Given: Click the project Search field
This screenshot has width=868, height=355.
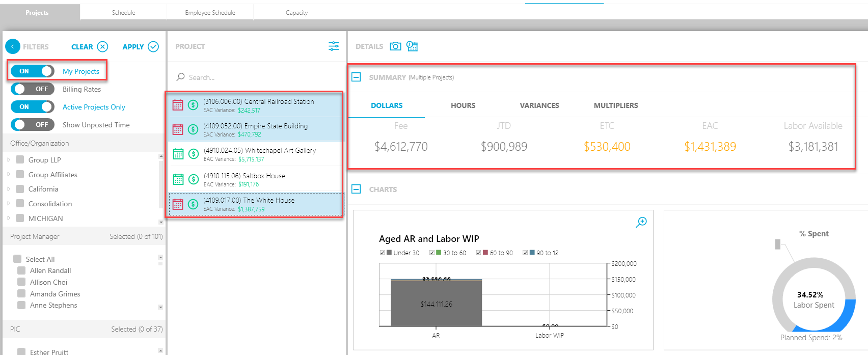Looking at the screenshot, I should point(255,77).
